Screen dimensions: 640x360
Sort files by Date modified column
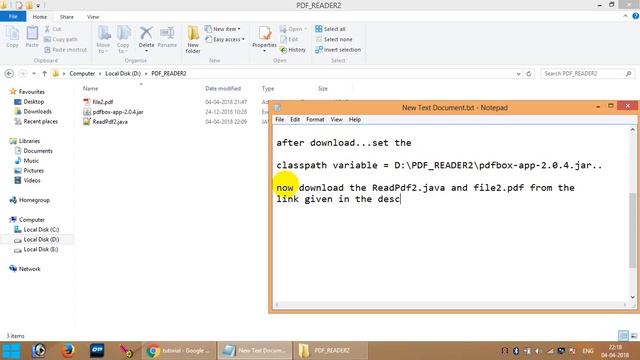pos(223,88)
